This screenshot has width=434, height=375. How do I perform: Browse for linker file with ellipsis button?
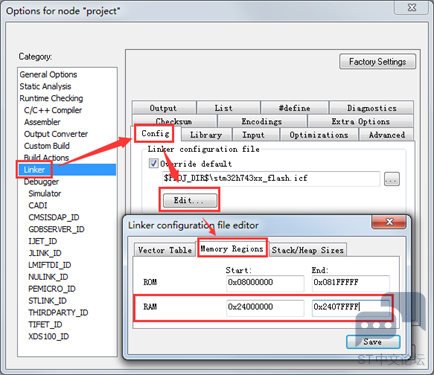[392, 179]
